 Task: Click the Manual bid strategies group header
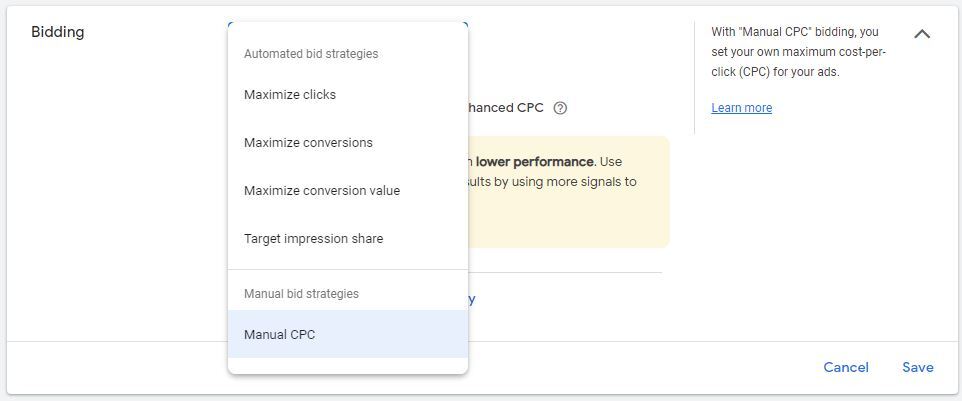(301, 294)
